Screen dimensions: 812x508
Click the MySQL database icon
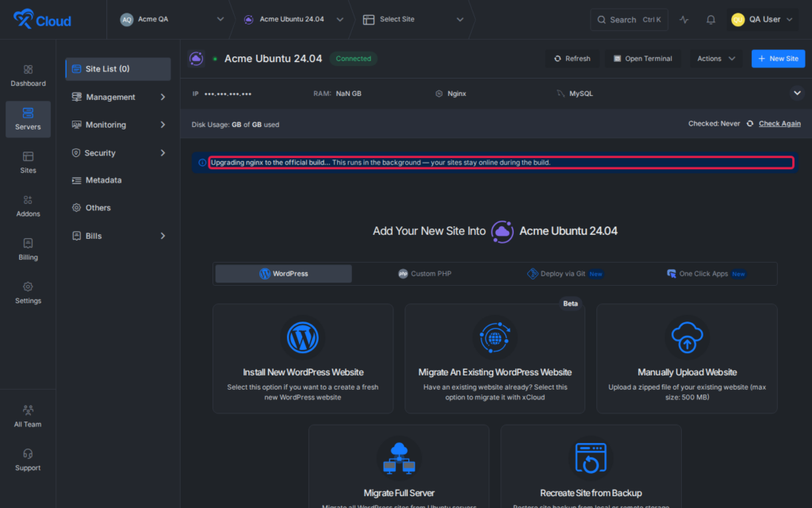(561, 94)
